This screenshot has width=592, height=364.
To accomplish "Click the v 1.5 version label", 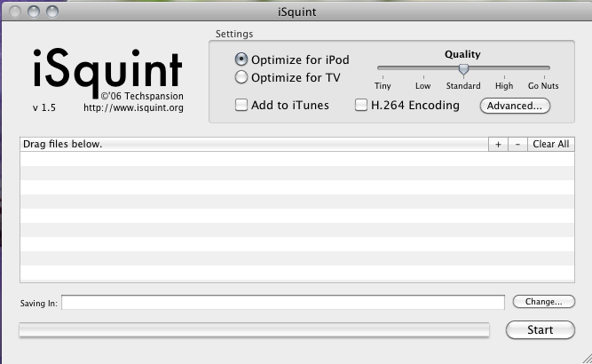I will [44, 107].
